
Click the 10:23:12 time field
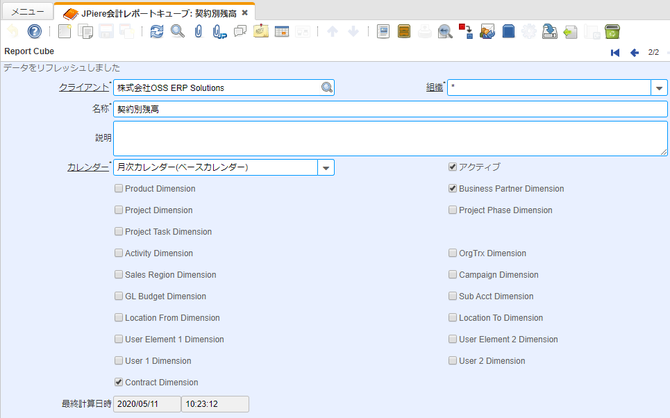point(215,404)
